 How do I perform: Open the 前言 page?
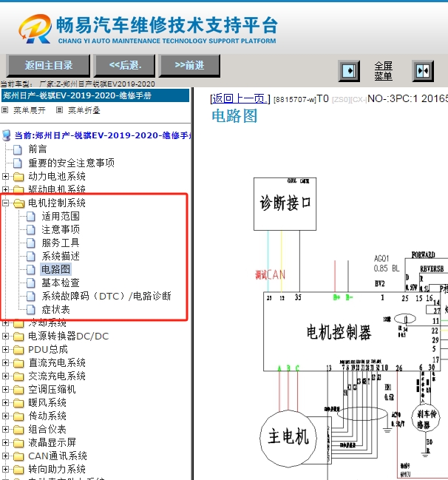tap(37, 149)
